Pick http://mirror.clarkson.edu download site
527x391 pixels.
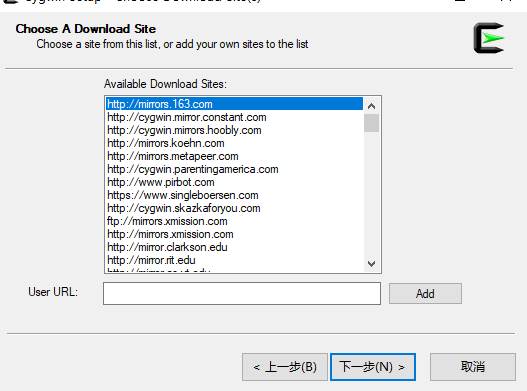(234, 247)
